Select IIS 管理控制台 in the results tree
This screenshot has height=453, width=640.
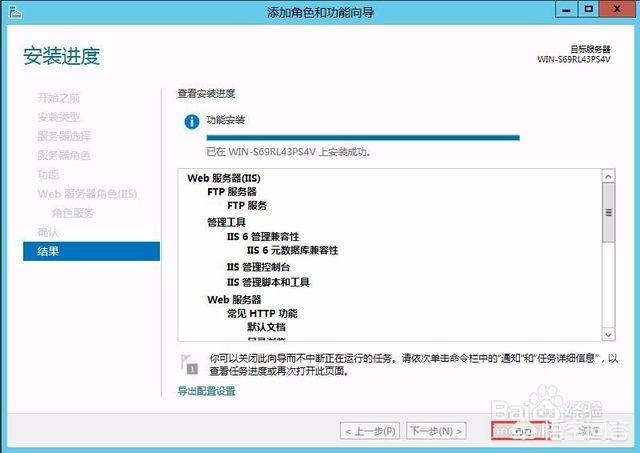[x=258, y=267]
